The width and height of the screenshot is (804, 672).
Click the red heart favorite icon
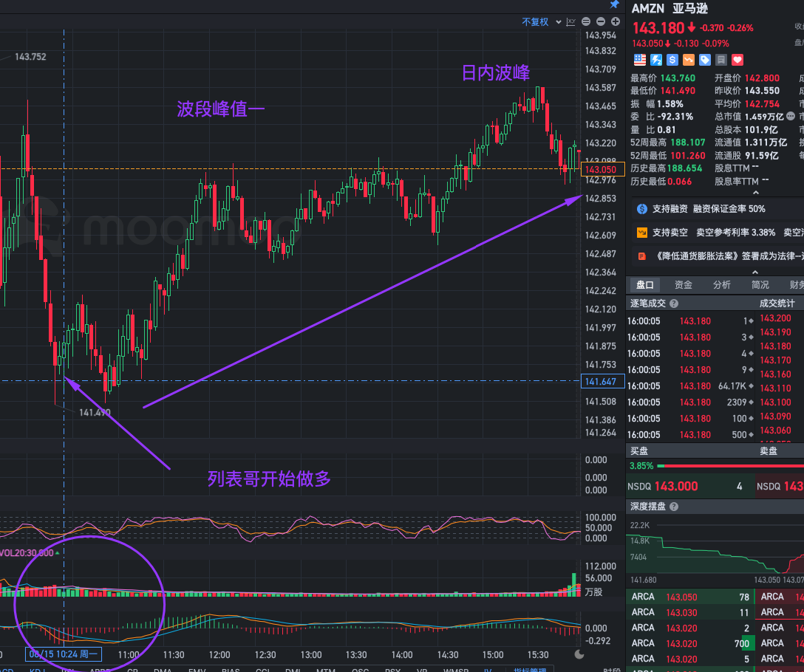tap(737, 60)
